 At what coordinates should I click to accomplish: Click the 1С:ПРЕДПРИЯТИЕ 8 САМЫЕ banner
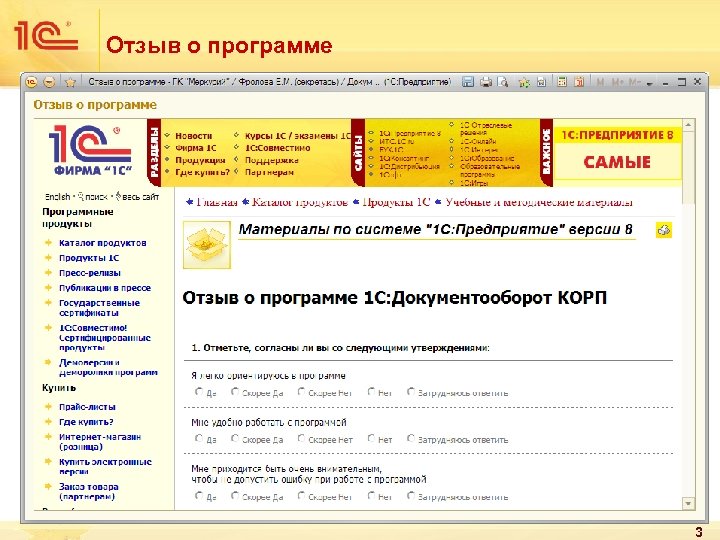tap(617, 152)
